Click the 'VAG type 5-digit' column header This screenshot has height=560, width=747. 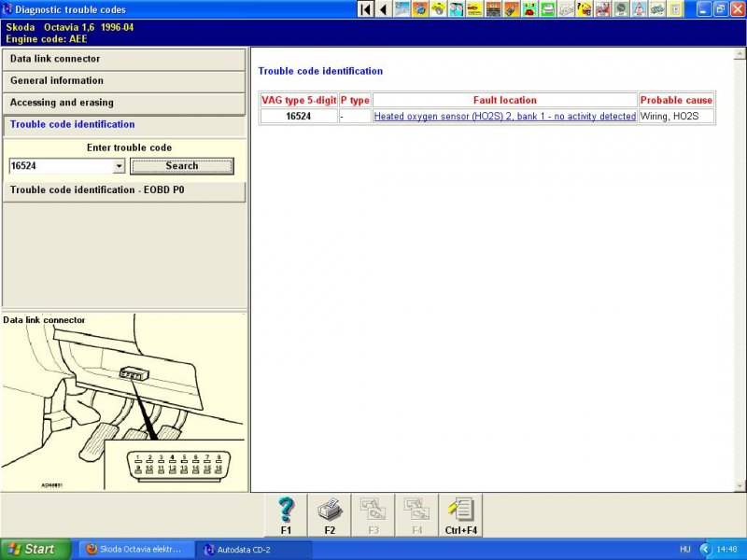pos(299,101)
